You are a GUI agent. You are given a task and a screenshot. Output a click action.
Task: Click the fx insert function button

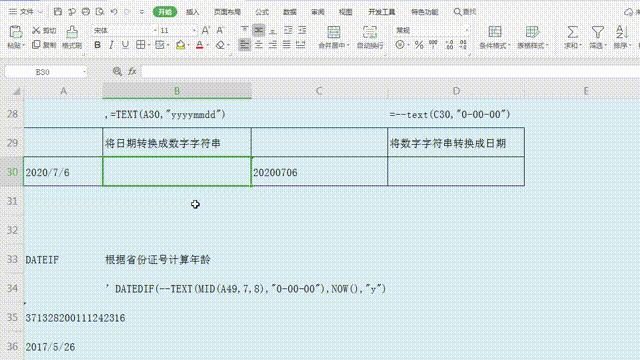(132, 72)
